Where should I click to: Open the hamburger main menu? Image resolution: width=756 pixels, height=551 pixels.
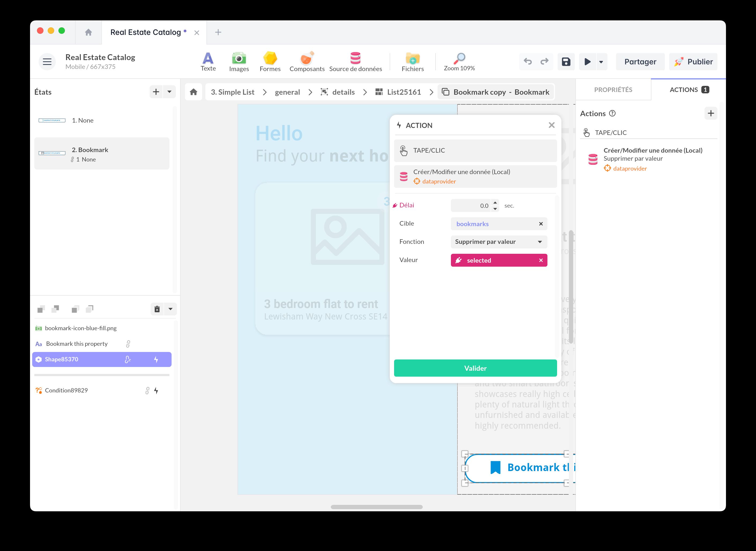pyautogui.click(x=47, y=62)
